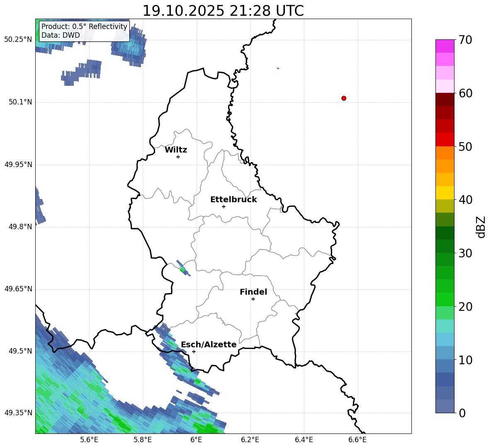Screen dimensions: 491x448
Task: Click the 6.4°E longitude label
Action: (304, 440)
